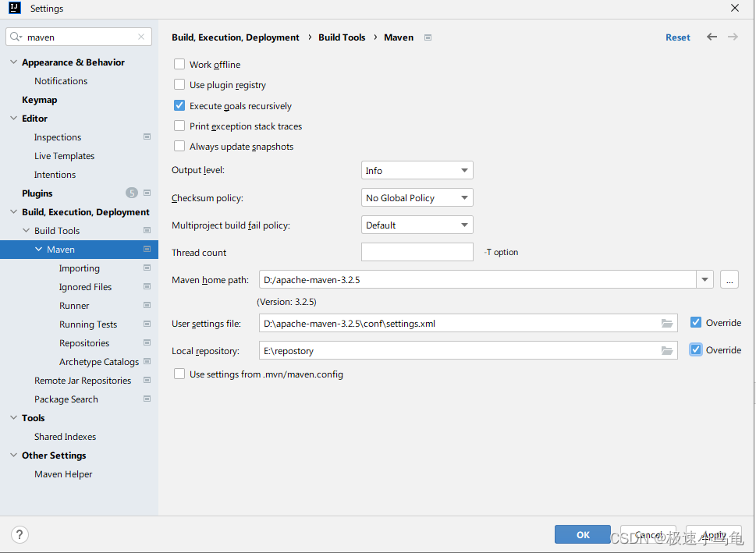The image size is (756, 553).
Task: Open Intentions settings
Action: click(x=55, y=175)
